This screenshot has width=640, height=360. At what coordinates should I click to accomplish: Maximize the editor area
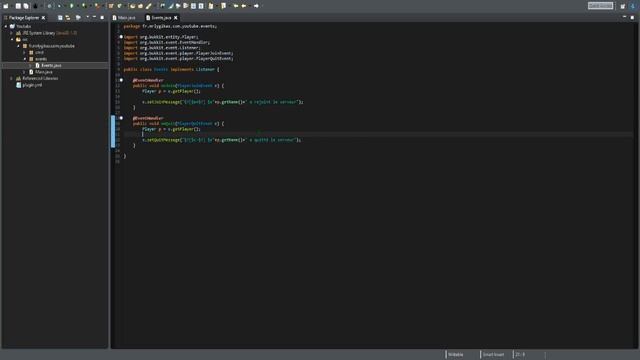click(x=632, y=17)
